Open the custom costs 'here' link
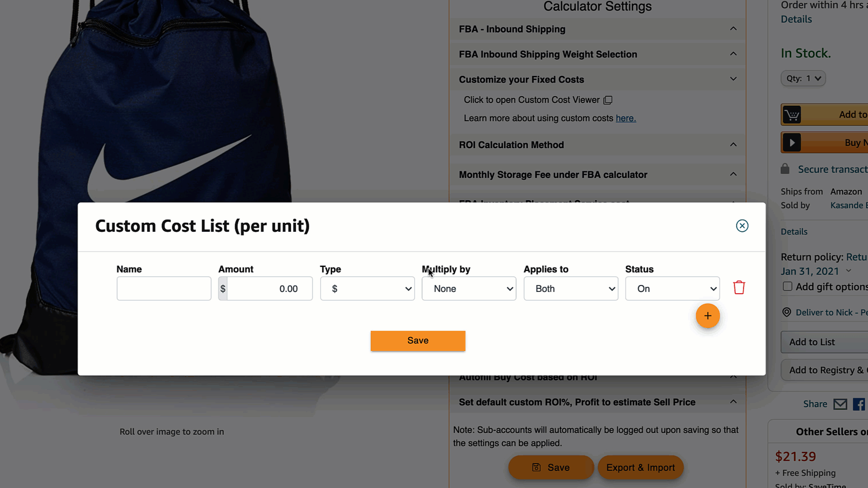This screenshot has width=868, height=488. (626, 118)
